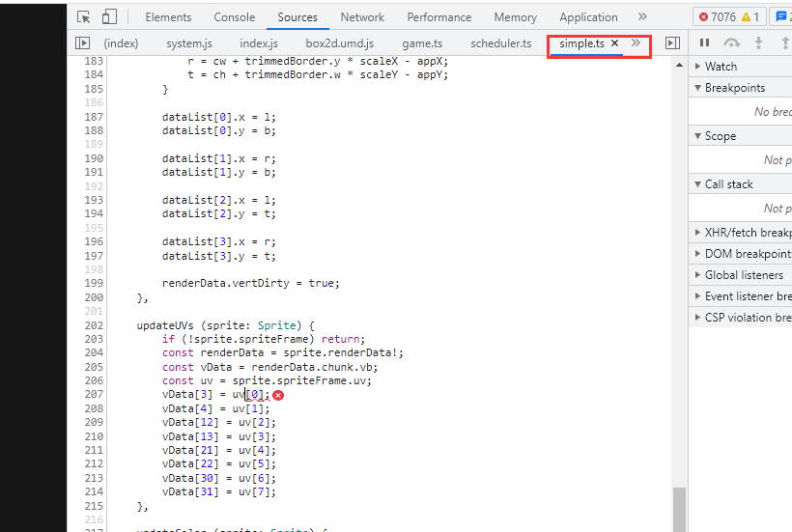The width and height of the screenshot is (792, 532).
Task: Click the code scrollbar up arrow
Action: click(x=679, y=65)
